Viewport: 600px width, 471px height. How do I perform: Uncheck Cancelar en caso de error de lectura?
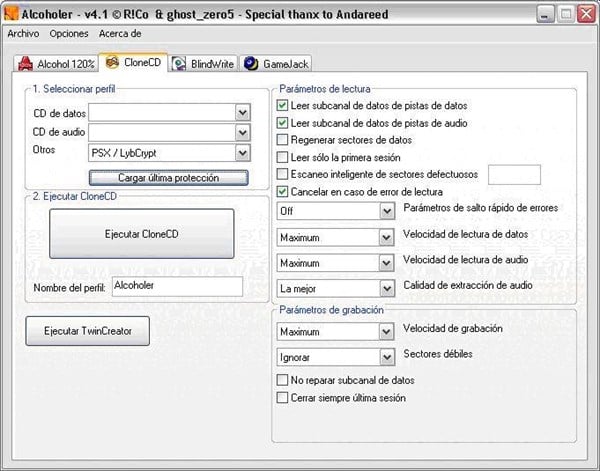click(x=282, y=192)
